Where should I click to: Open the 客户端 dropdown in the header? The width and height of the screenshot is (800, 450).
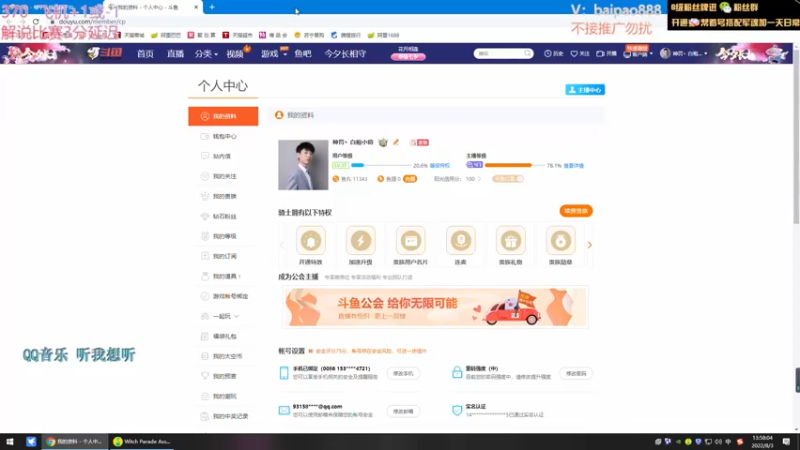(638, 54)
